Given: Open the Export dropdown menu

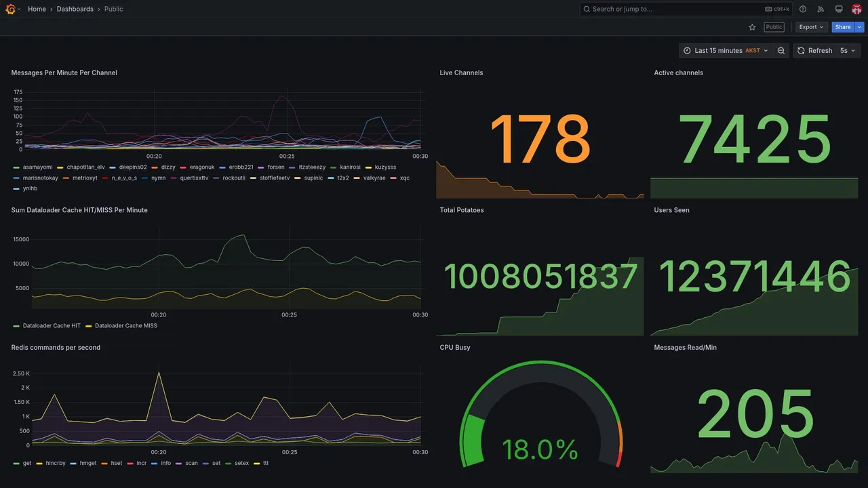Looking at the screenshot, I should coord(811,27).
